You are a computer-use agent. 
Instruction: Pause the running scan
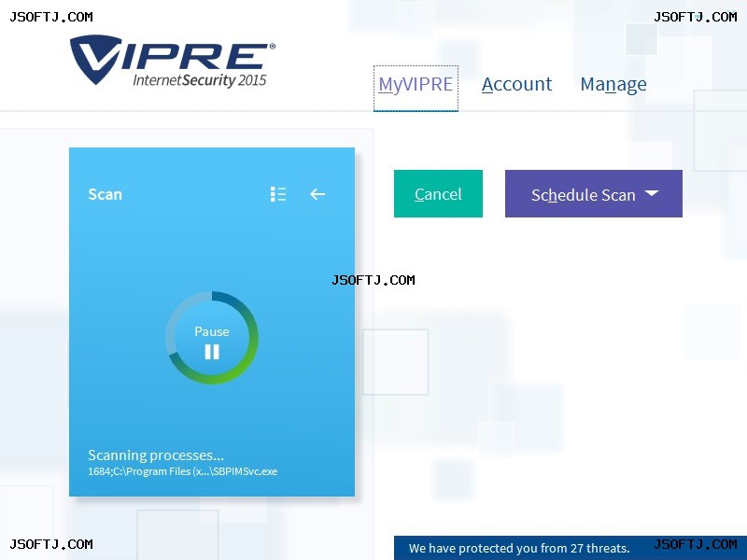(x=212, y=338)
